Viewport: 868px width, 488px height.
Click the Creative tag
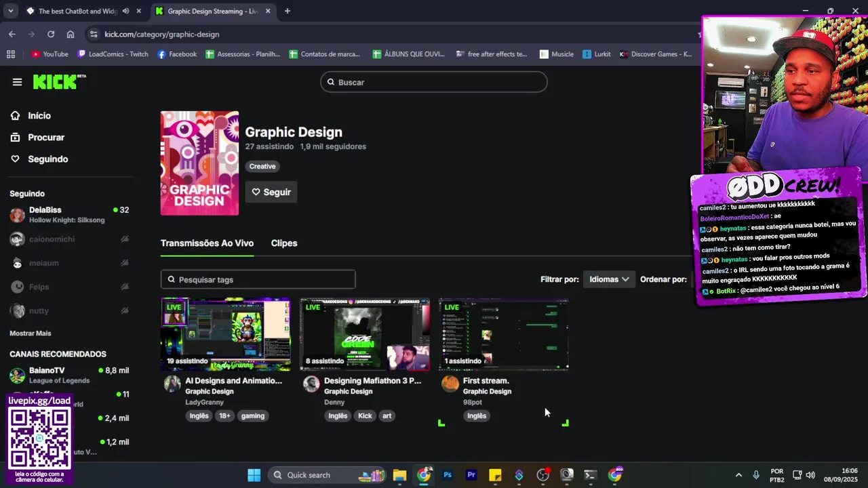(x=262, y=166)
